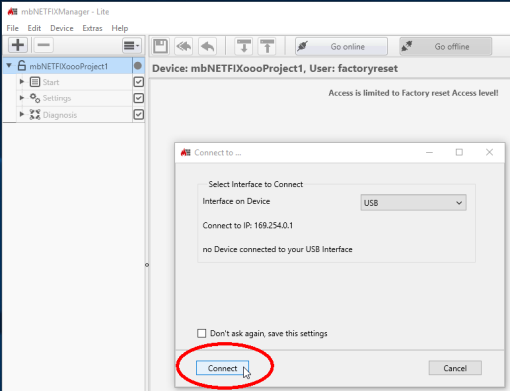Expand the Start tree node
Image resolution: width=510 pixels, height=391 pixels.
[22, 82]
